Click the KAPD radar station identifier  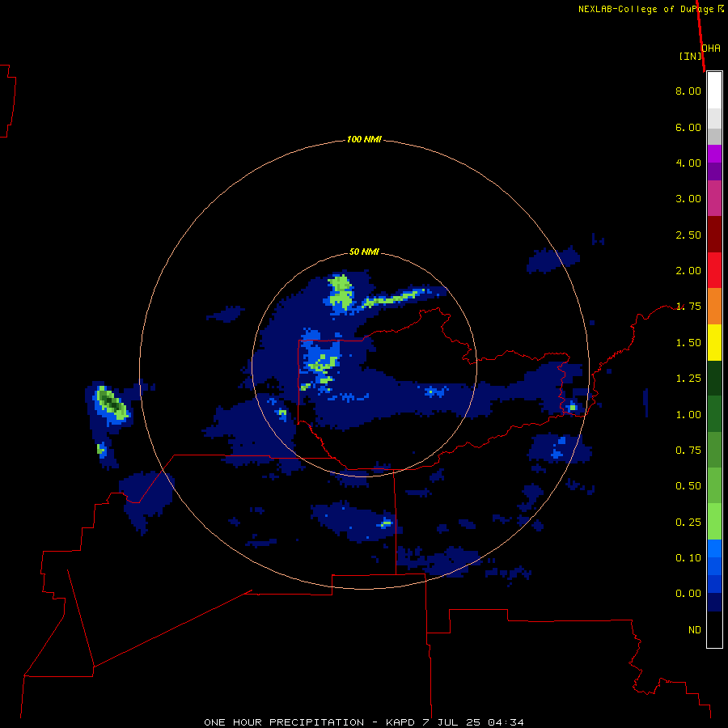click(400, 722)
